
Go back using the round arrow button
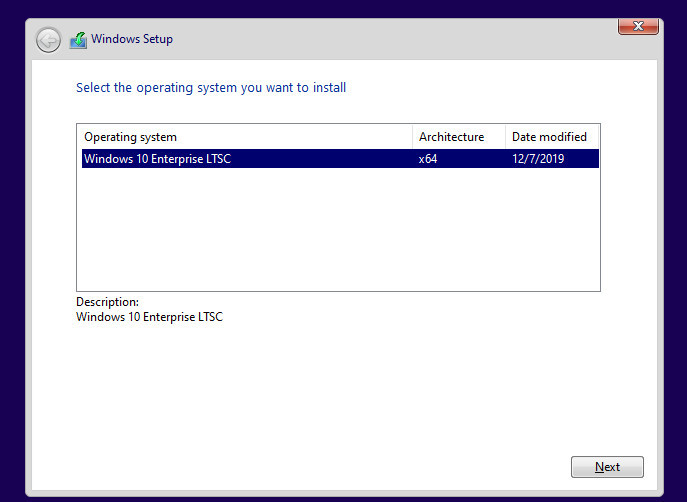point(48,40)
